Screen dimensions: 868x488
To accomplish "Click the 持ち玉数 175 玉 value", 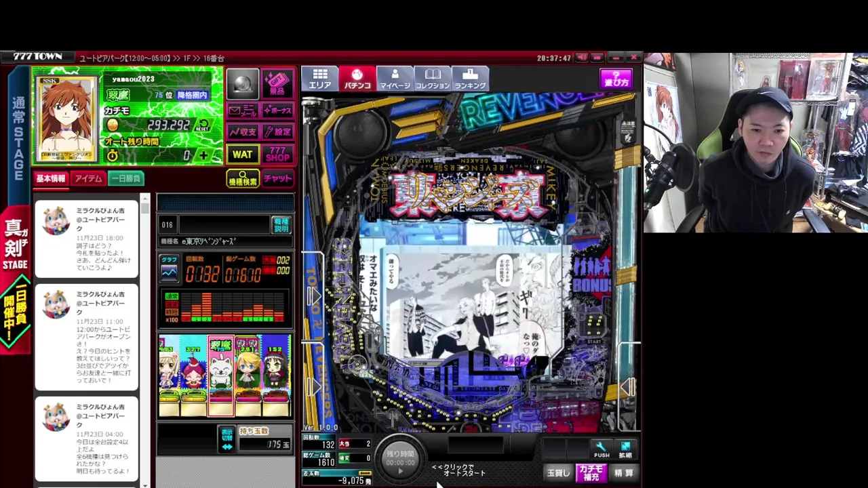I will point(264,444).
